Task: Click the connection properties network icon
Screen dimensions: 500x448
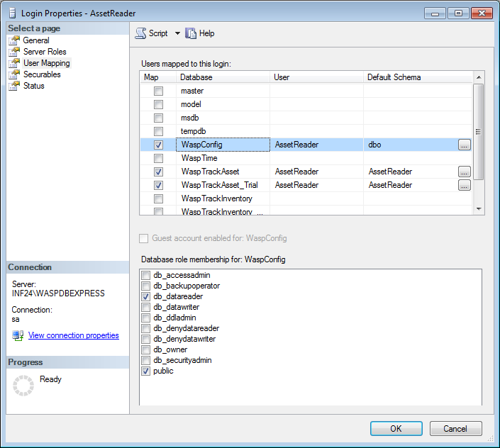Action: tap(18, 335)
